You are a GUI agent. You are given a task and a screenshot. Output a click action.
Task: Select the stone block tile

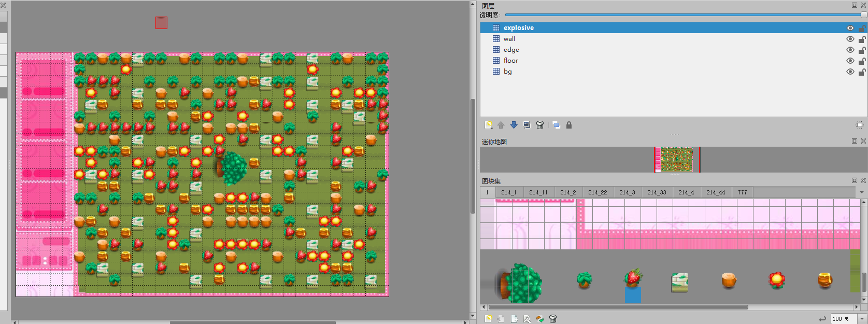pos(680,282)
